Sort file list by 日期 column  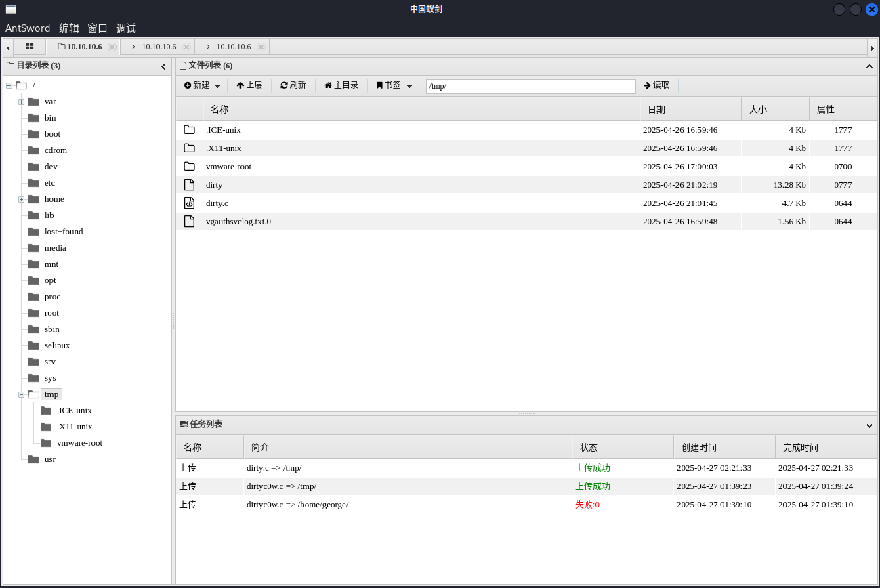click(x=691, y=109)
